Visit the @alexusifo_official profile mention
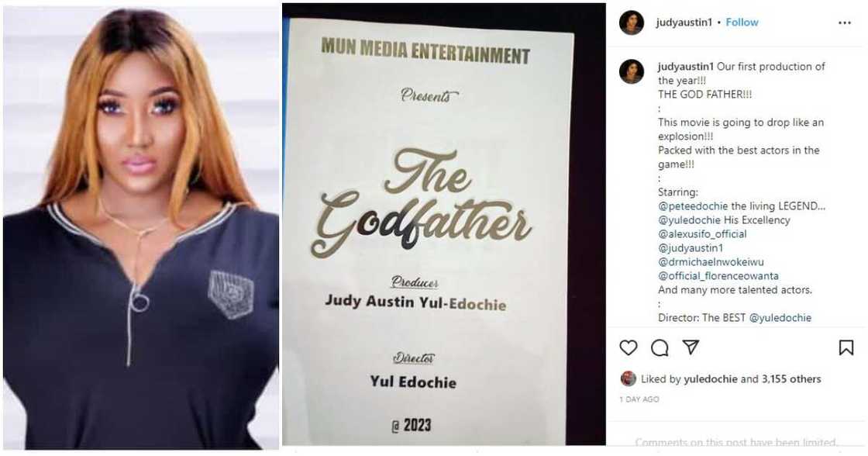The height and width of the screenshot is (456, 868). (702, 234)
